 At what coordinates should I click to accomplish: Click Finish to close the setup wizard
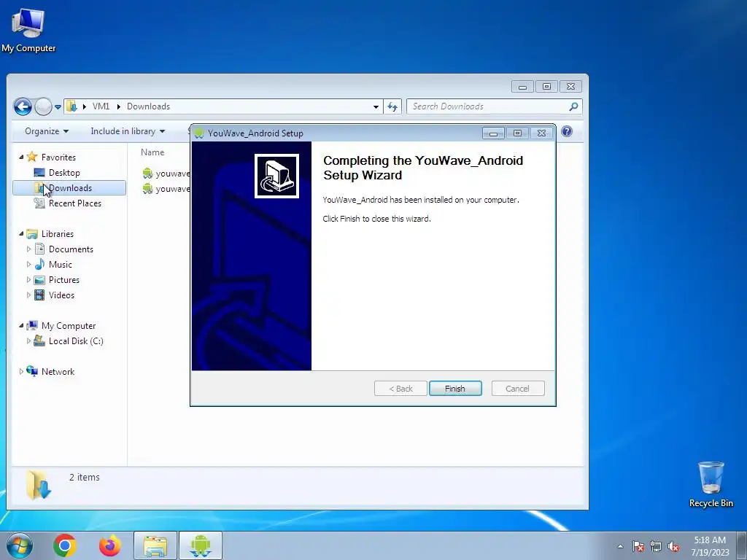pyautogui.click(x=455, y=389)
